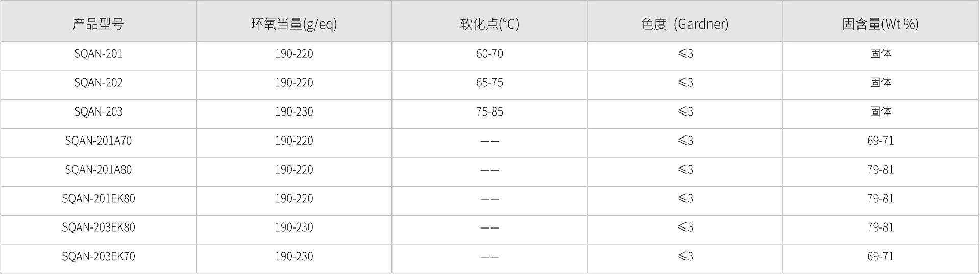This screenshot has width=980, height=274.
Task: Click the SQAN-201 product cell
Action: pyautogui.click(x=98, y=54)
